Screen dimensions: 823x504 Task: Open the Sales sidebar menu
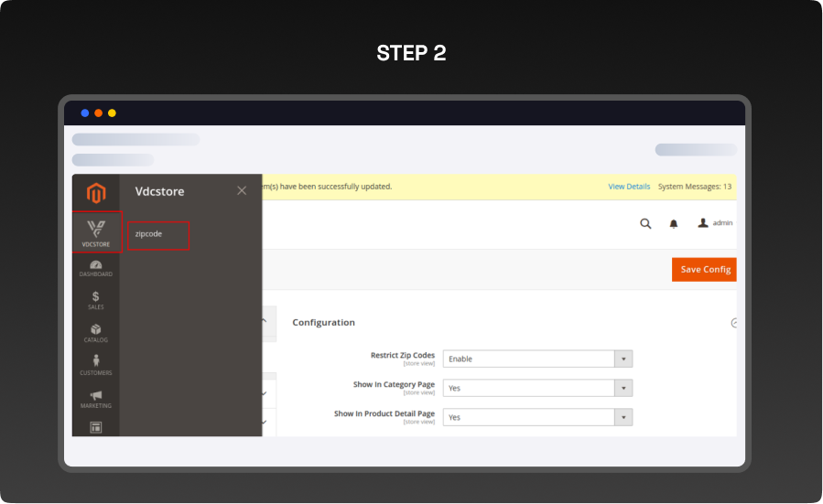click(x=96, y=300)
